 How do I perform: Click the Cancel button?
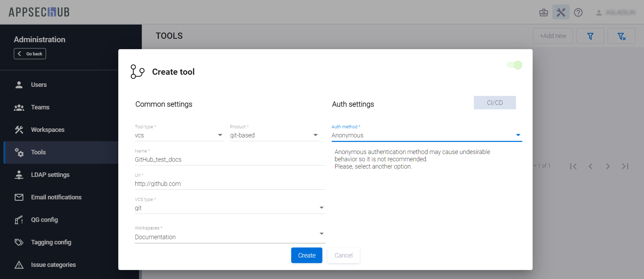click(x=343, y=255)
